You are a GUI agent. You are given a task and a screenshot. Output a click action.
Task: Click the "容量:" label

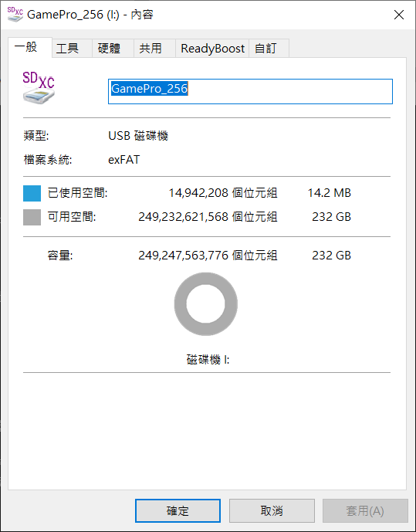click(x=60, y=255)
